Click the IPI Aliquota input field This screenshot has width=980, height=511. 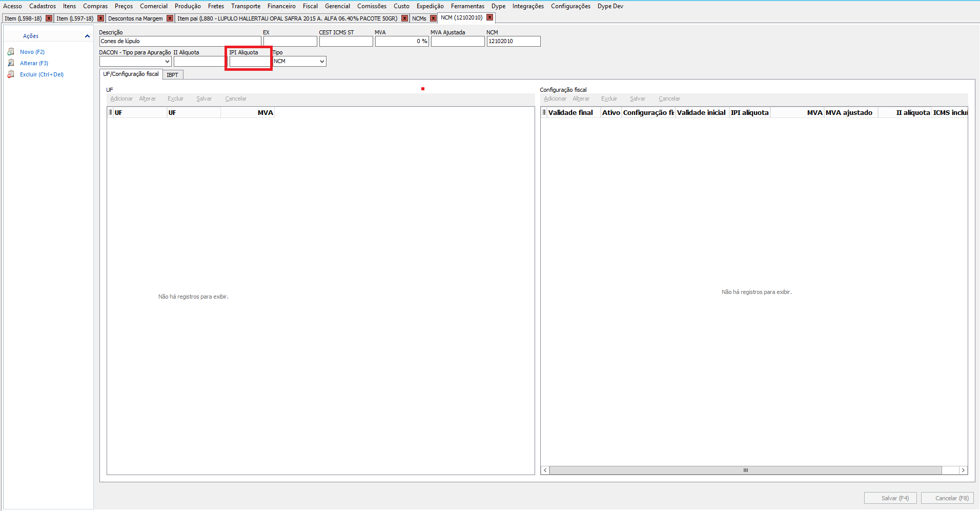click(x=249, y=62)
